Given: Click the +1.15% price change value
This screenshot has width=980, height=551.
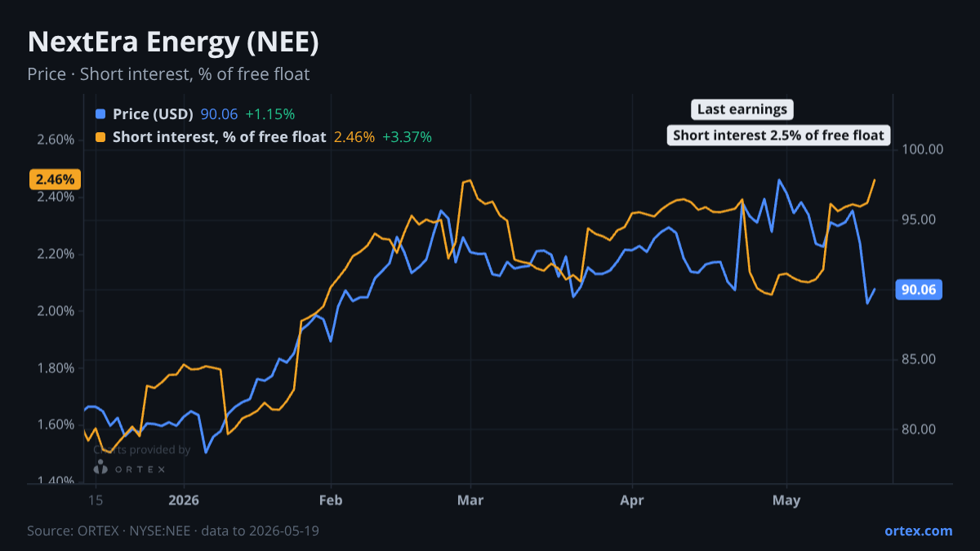Looking at the screenshot, I should (270, 114).
